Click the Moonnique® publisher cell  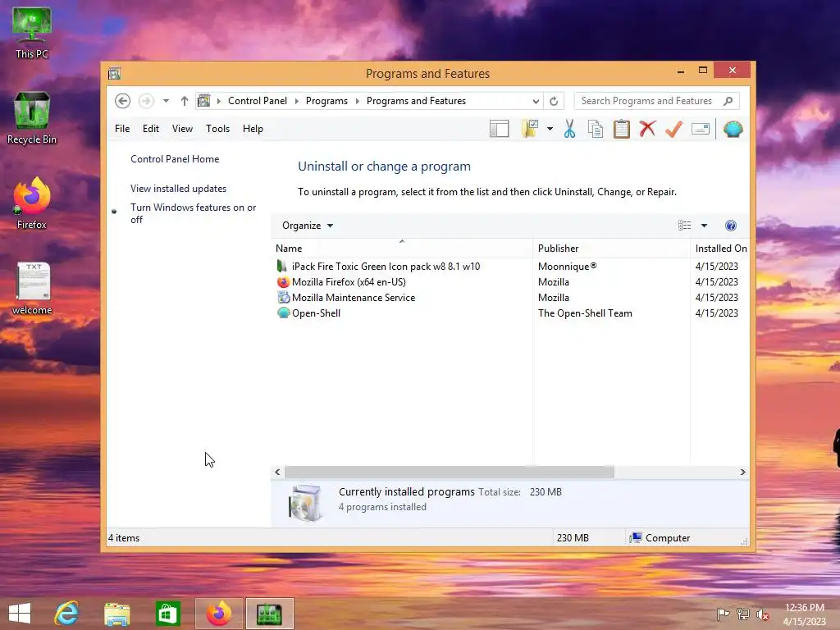point(568,267)
